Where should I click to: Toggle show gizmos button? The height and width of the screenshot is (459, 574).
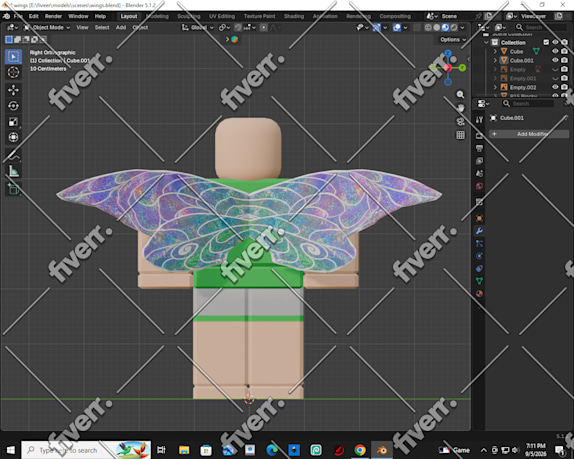click(377, 27)
